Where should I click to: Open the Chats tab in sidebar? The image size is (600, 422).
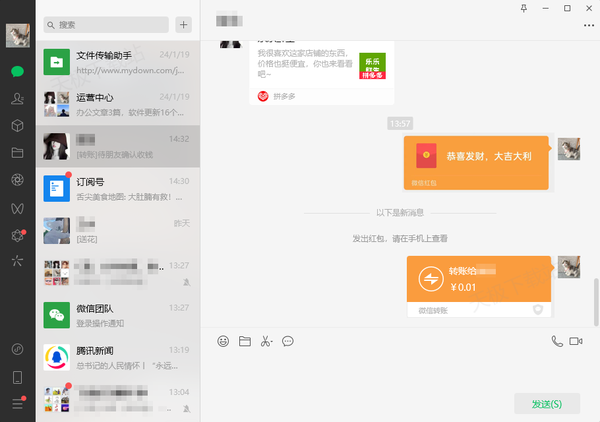[x=18, y=72]
